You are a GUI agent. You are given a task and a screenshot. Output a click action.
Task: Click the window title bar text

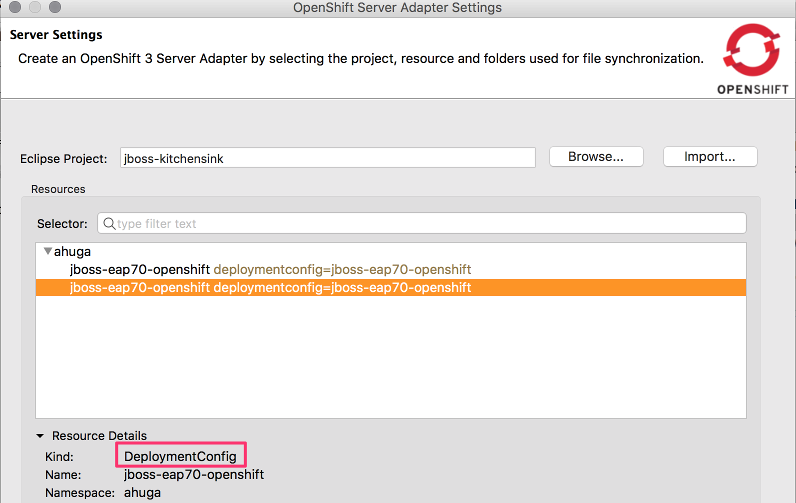point(397,8)
